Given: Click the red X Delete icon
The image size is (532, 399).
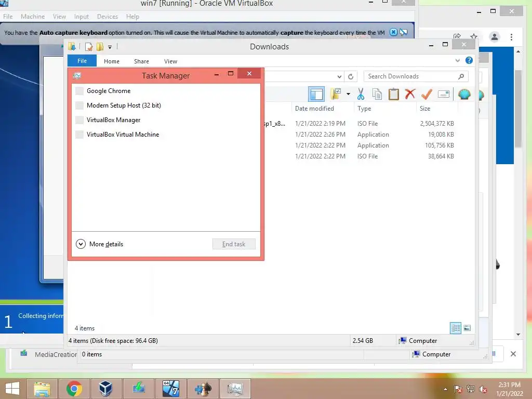Looking at the screenshot, I should (410, 94).
